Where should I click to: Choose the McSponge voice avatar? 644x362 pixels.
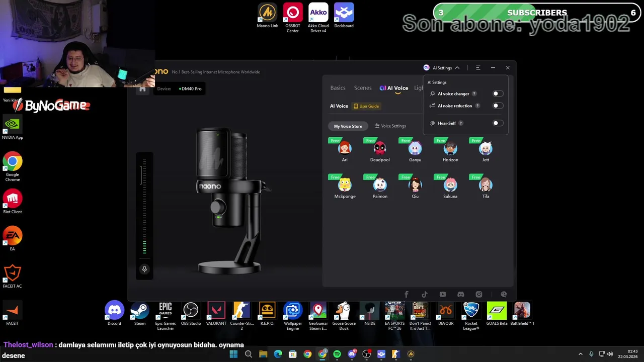point(345,185)
